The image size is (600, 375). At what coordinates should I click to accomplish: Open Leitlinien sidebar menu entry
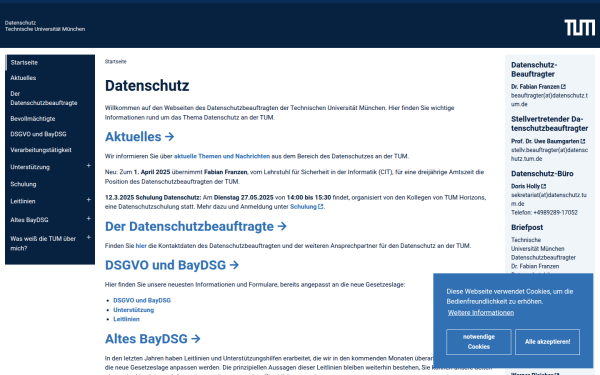pyautogui.click(x=23, y=201)
